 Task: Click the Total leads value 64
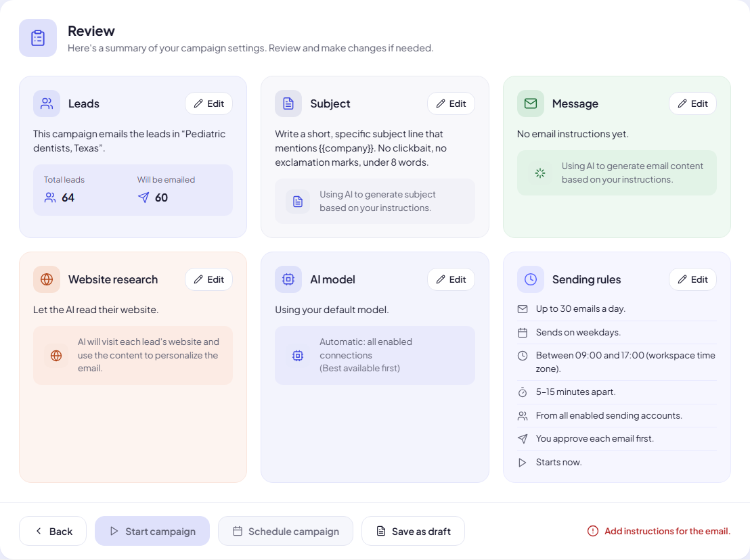(68, 197)
